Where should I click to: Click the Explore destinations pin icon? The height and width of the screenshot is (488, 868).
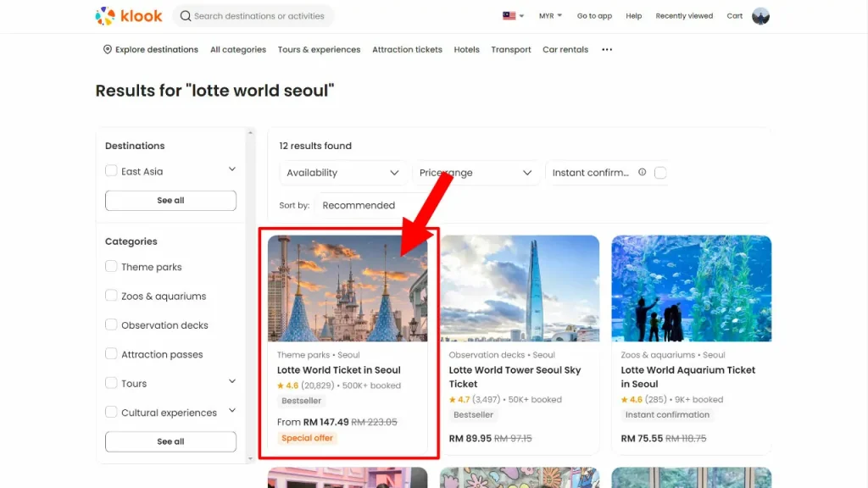(x=108, y=49)
